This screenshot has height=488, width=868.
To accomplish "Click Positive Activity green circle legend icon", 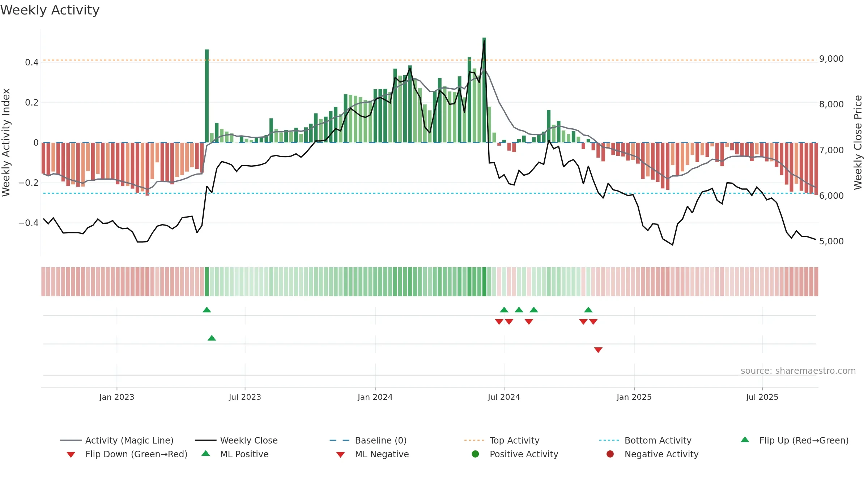I will [475, 454].
